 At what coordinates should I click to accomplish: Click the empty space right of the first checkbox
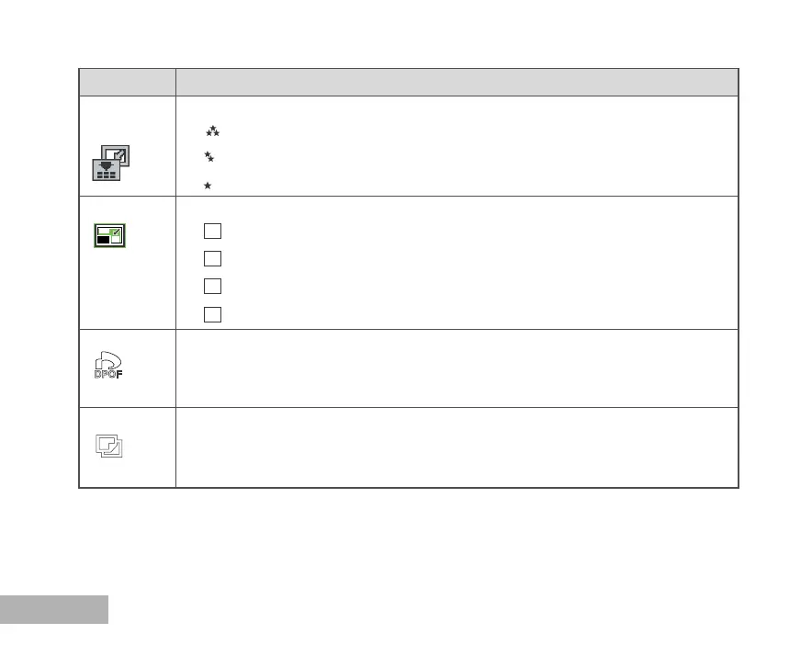pyautogui.click(x=459, y=230)
